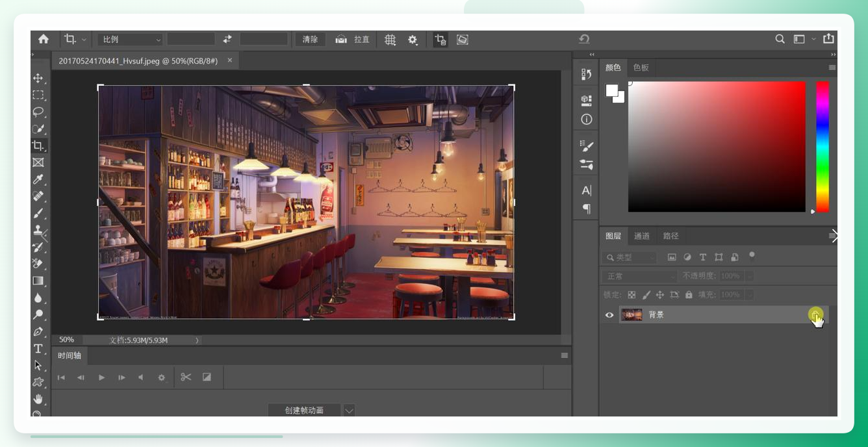Viewport: 868px width, 447px height.
Task: Click the Home icon in options bar
Action: pyautogui.click(x=44, y=39)
